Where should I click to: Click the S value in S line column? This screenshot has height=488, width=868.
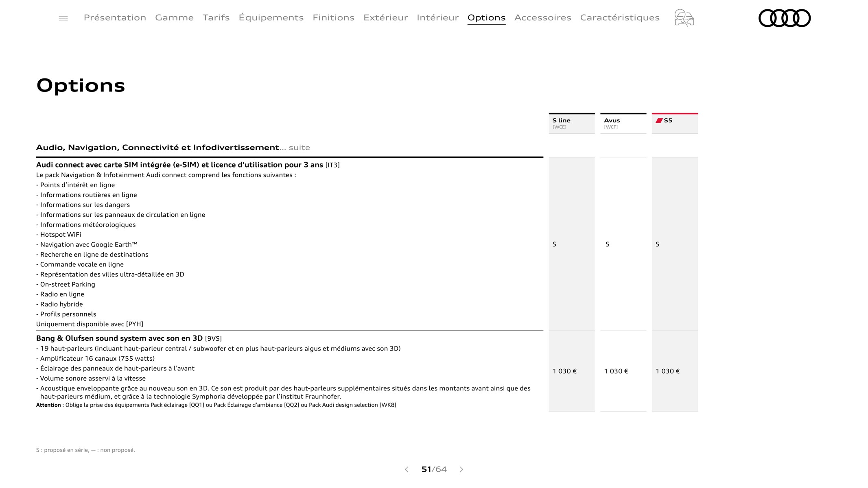[x=554, y=244]
